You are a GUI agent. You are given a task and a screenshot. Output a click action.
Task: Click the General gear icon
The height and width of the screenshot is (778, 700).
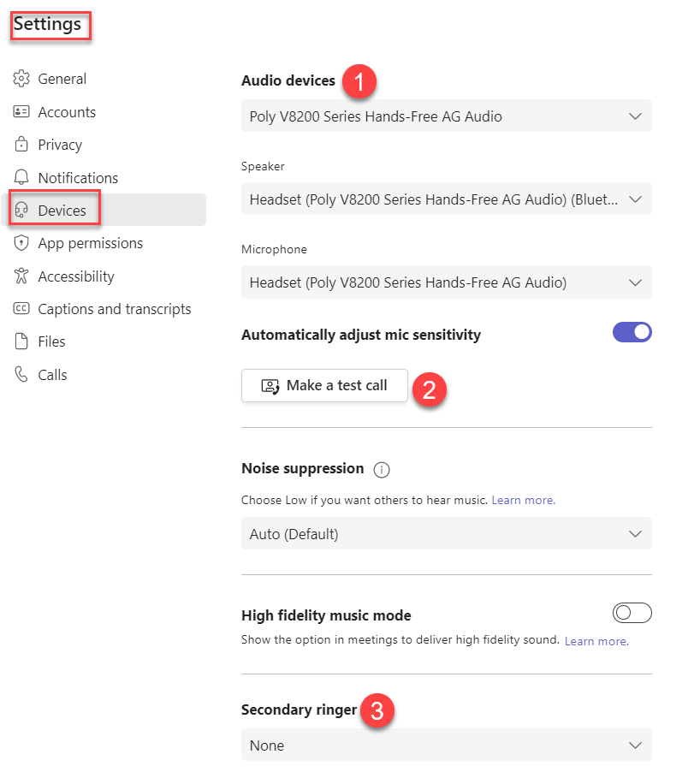[x=21, y=79]
